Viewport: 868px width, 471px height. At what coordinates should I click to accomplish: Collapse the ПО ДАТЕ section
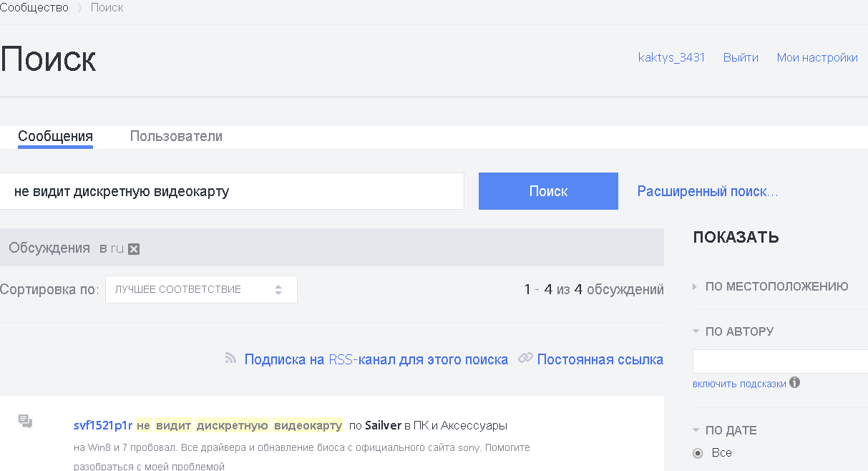point(695,430)
